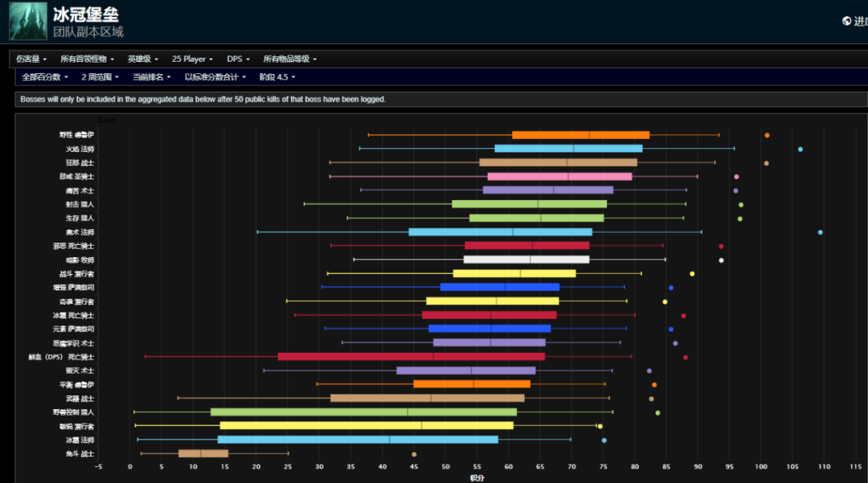
Task: Click the 阶段 4.5 phase selector
Action: (276, 77)
